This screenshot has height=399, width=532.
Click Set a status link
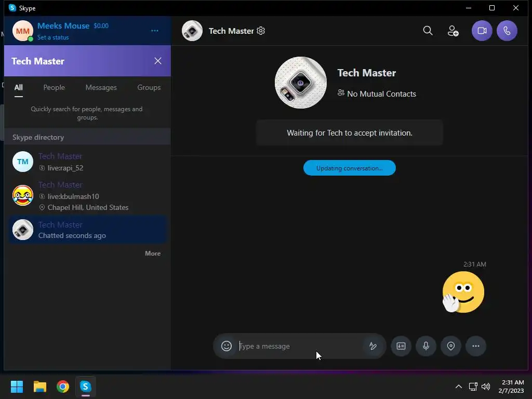tap(53, 37)
